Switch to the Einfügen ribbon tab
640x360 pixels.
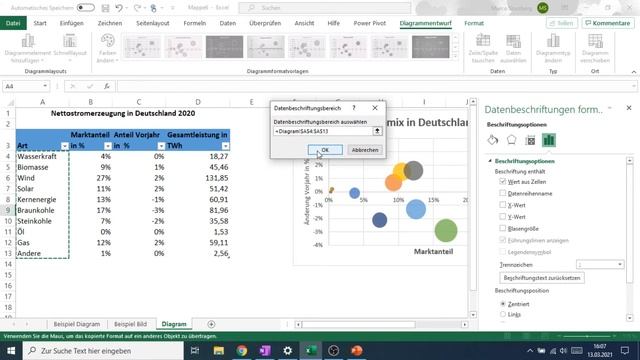[71, 23]
